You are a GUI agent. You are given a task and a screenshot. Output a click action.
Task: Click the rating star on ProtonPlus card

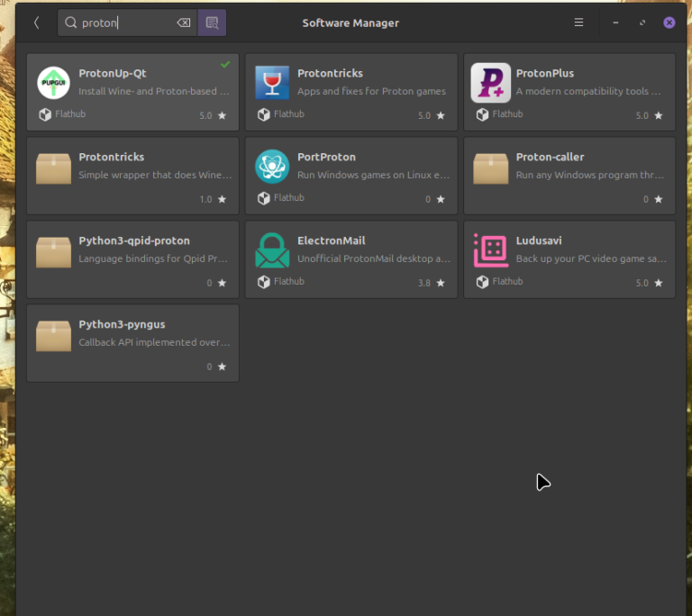tap(659, 115)
